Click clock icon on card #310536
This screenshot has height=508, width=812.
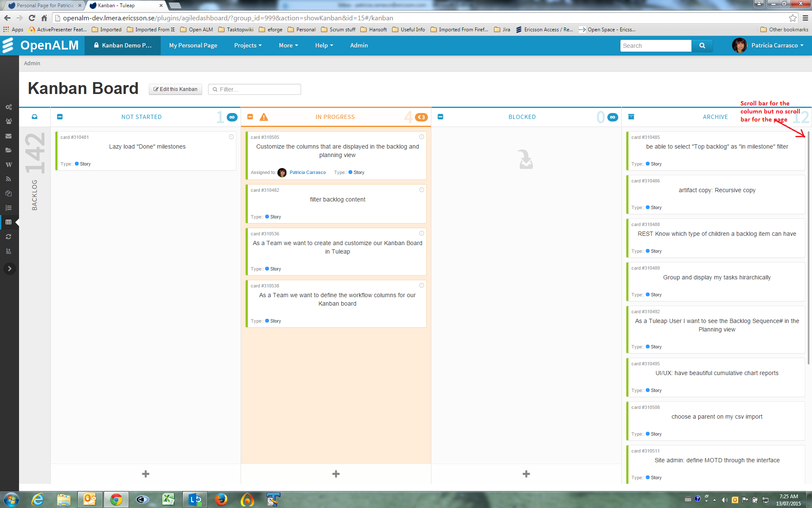tap(422, 233)
